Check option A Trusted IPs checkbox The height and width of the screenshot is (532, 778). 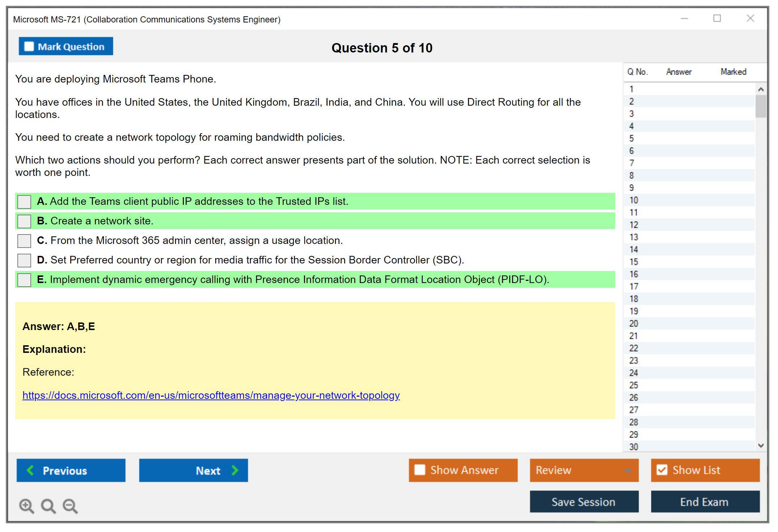pyautogui.click(x=24, y=202)
